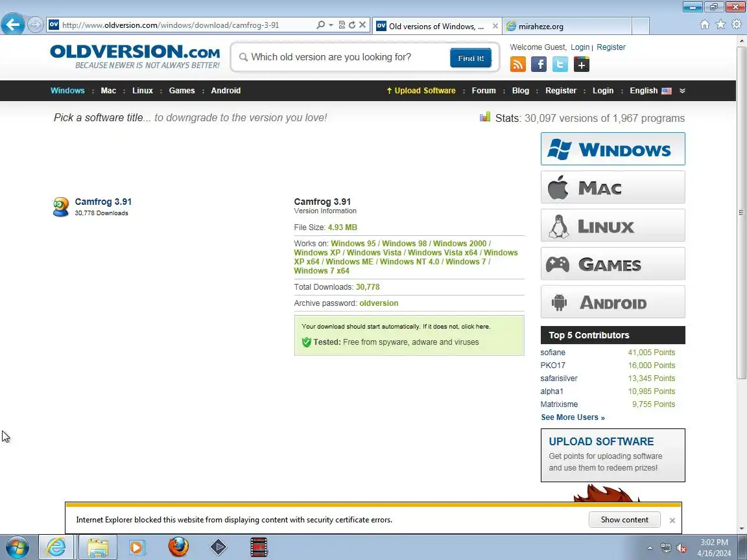Click Login link beside Welcome Guest

point(580,47)
